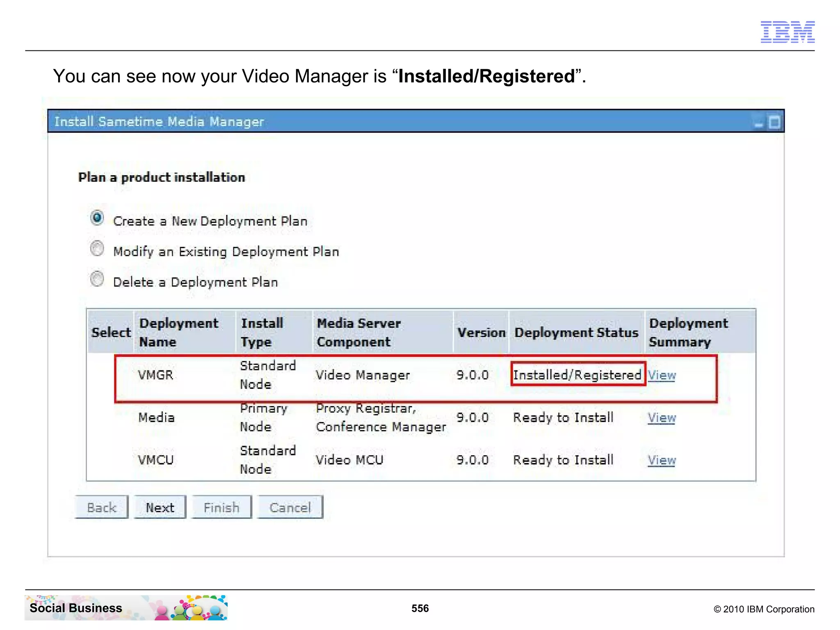This screenshot has width=840, height=630.
Task: Click the Deployment Status column header
Action: click(x=577, y=332)
